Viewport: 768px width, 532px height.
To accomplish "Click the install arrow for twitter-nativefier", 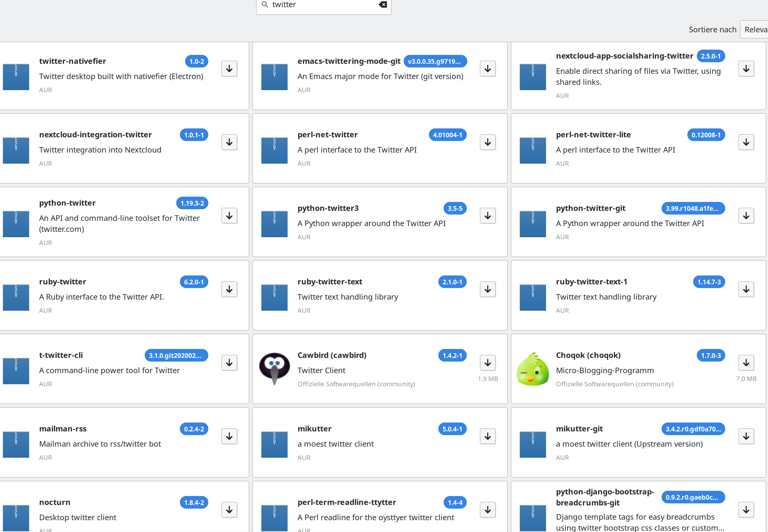I will pyautogui.click(x=229, y=69).
